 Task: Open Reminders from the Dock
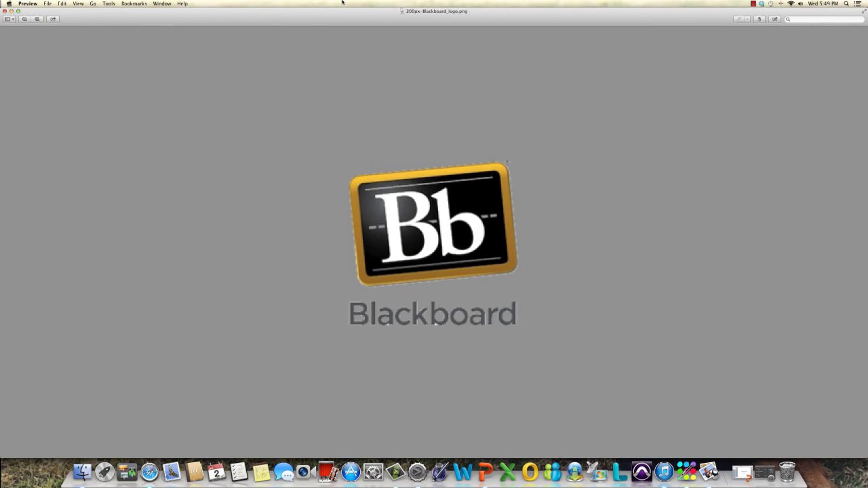pos(239,472)
